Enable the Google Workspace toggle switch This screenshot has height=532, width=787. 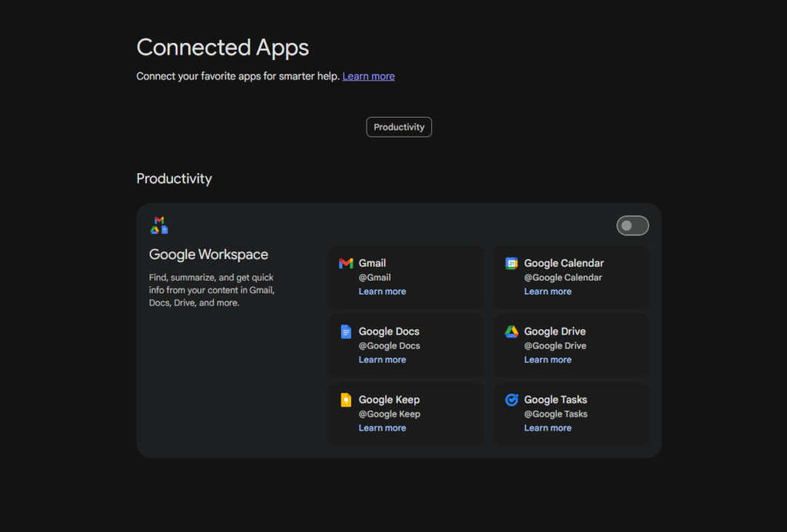click(633, 225)
